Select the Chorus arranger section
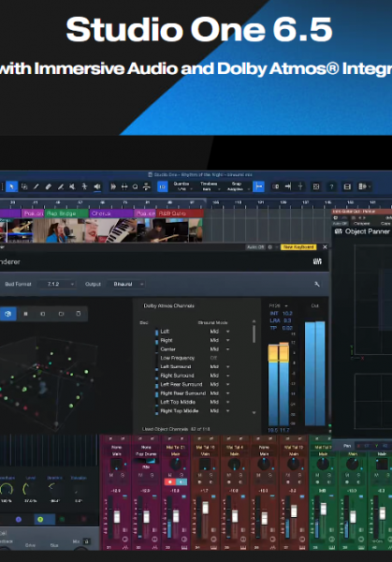The image size is (392, 562). tap(111, 214)
